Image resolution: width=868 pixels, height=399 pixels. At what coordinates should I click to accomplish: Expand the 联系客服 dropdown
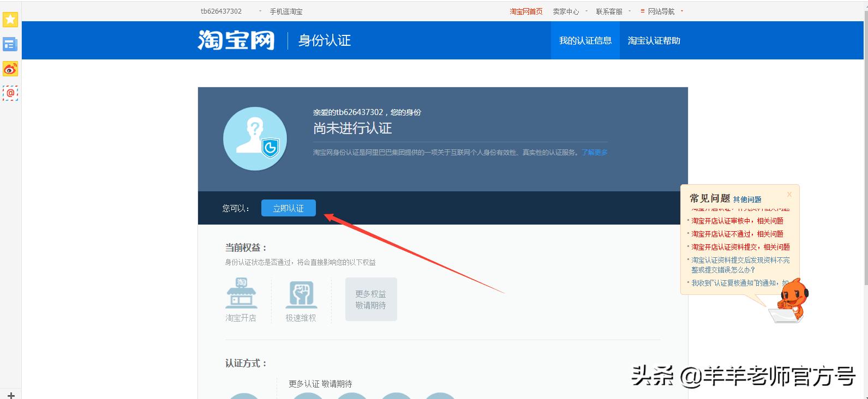click(x=629, y=11)
